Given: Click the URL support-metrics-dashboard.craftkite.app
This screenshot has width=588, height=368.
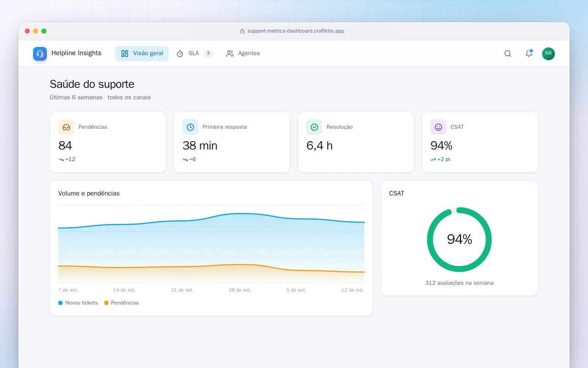Looking at the screenshot, I should tap(296, 31).
